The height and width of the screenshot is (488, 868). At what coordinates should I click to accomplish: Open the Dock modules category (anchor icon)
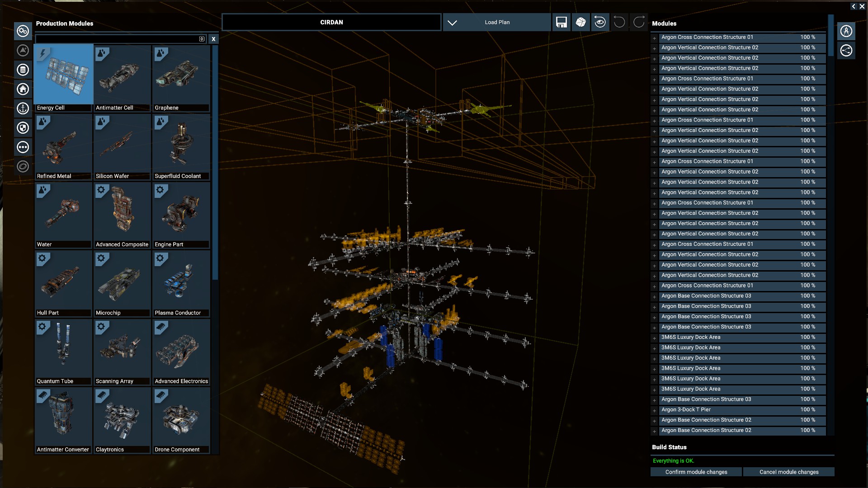tap(23, 108)
